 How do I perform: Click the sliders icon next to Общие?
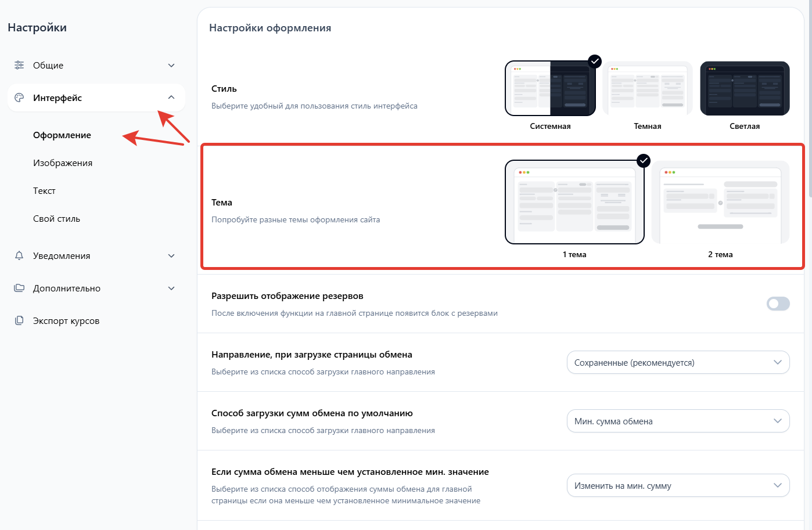[x=19, y=65]
